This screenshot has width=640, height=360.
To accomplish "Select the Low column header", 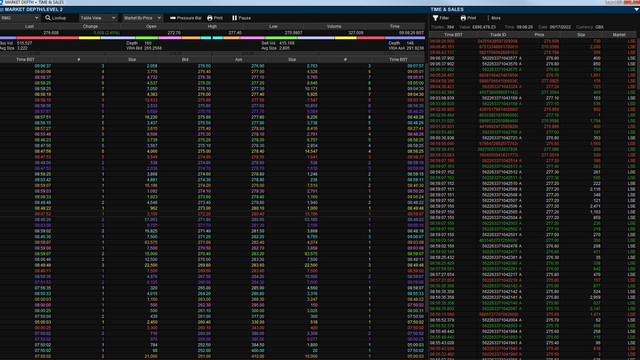I will click(x=273, y=27).
